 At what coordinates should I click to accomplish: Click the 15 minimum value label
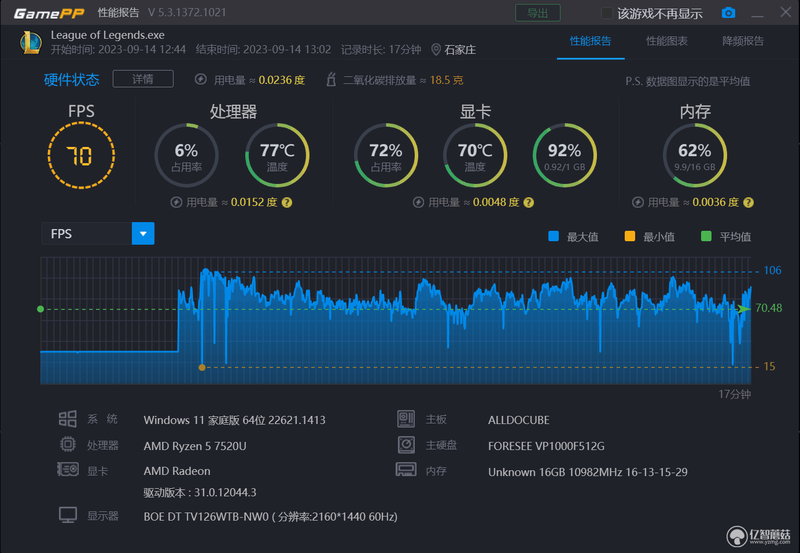tap(769, 366)
